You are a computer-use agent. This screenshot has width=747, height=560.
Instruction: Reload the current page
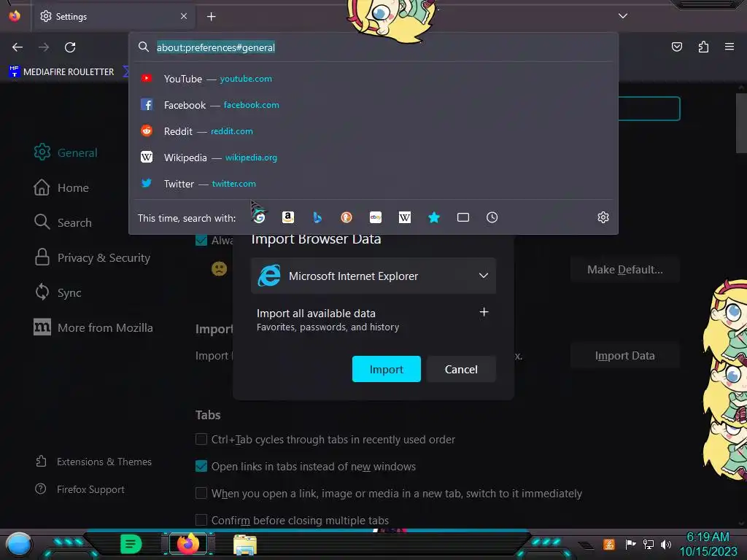[70, 47]
